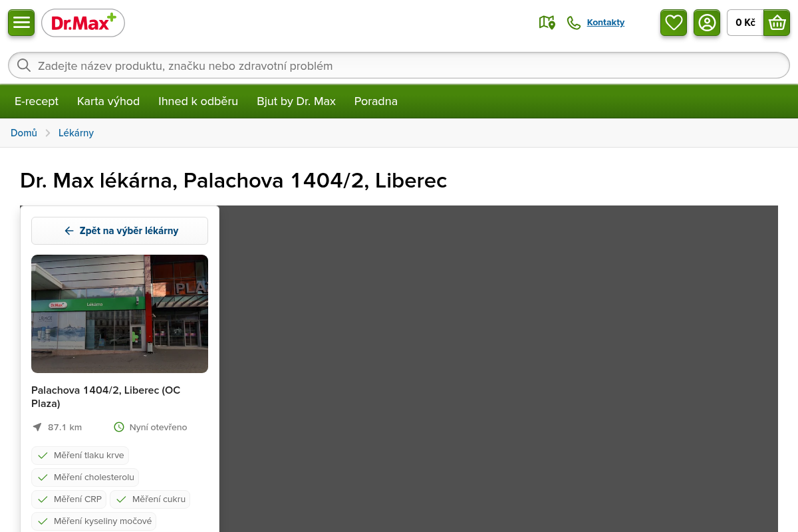The height and width of the screenshot is (532, 798).
Task: Click the Palachova 1404/2 address text in card
Action: pos(106,396)
